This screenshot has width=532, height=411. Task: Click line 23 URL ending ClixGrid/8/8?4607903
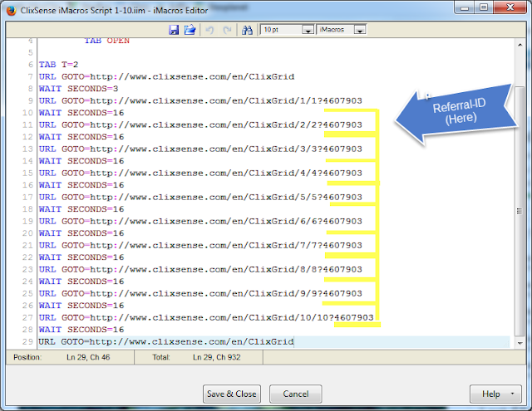(200, 269)
